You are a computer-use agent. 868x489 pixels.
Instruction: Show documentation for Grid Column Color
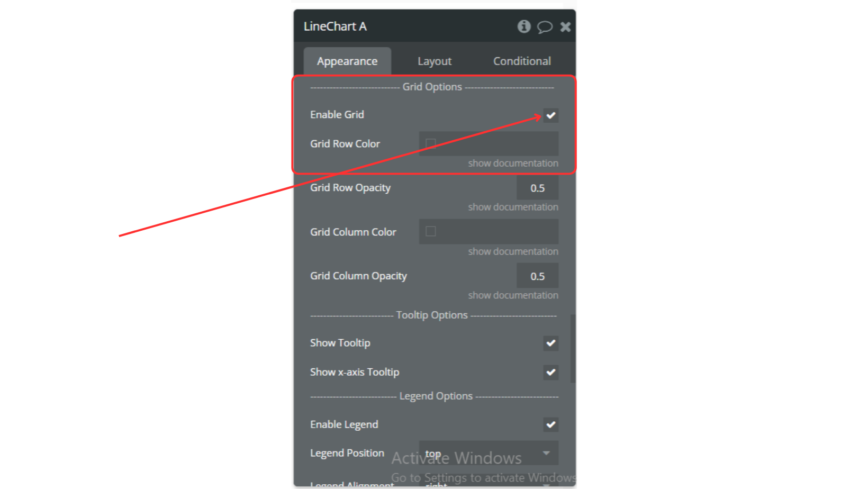[x=513, y=251]
